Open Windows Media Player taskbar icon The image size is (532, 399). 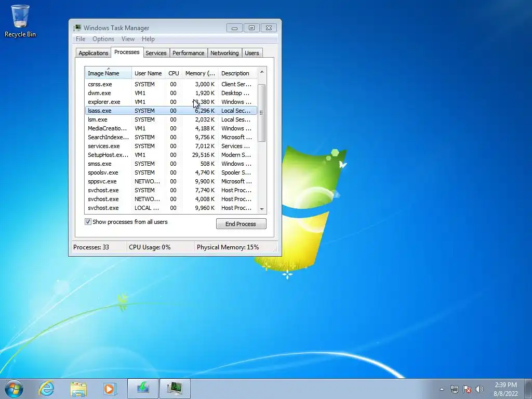pos(110,389)
